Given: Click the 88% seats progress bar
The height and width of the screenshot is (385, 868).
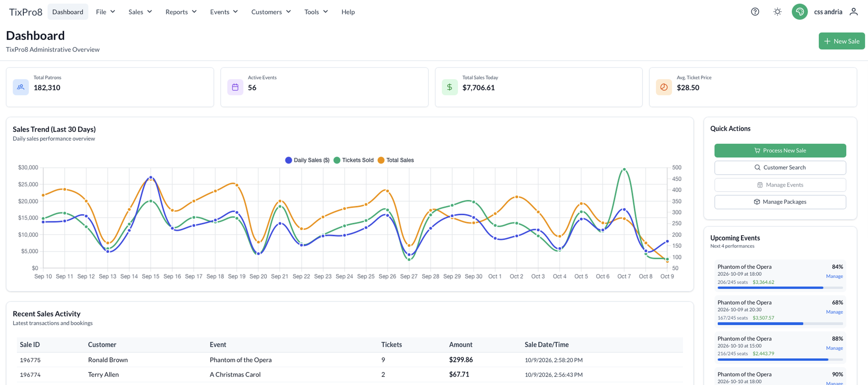Looking at the screenshot, I should pos(780,360).
